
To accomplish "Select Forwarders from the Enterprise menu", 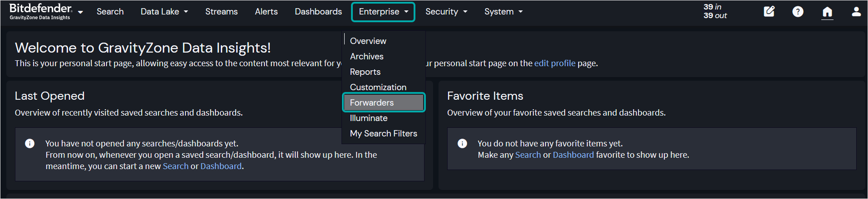I will coord(384,102).
